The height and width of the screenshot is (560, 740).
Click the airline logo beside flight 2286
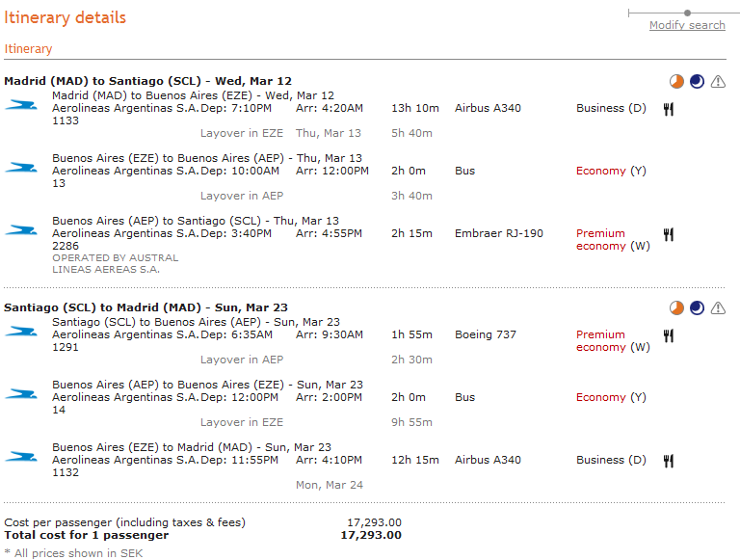[20, 229]
